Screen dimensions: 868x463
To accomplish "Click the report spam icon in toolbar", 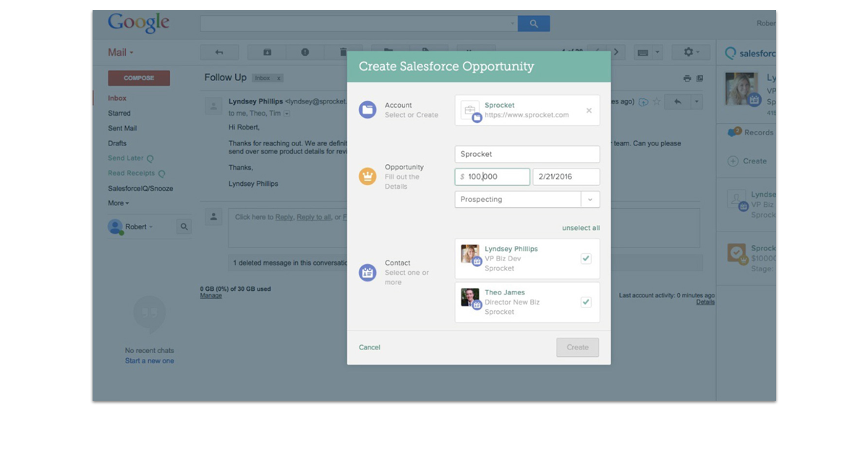I will pyautogui.click(x=305, y=52).
